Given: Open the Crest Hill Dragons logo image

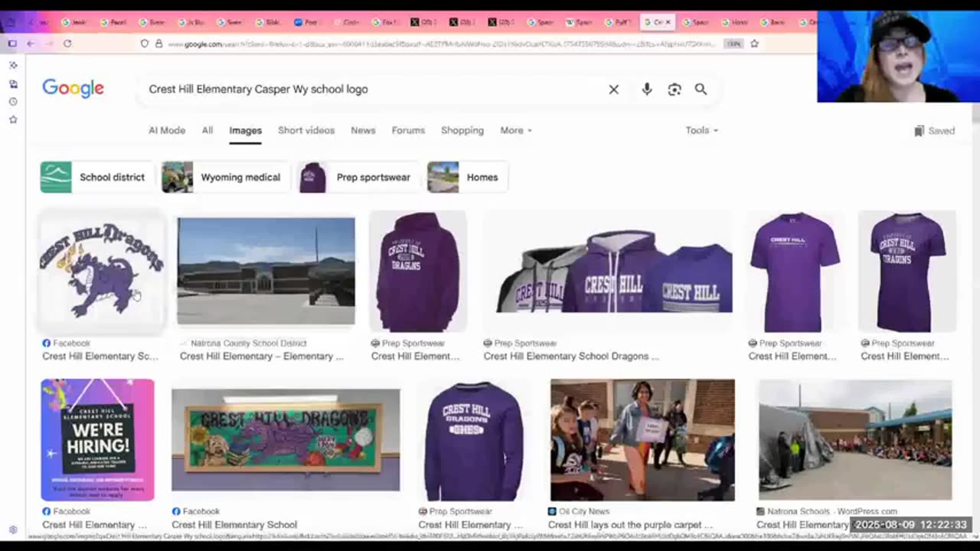Looking at the screenshot, I should 102,272.
